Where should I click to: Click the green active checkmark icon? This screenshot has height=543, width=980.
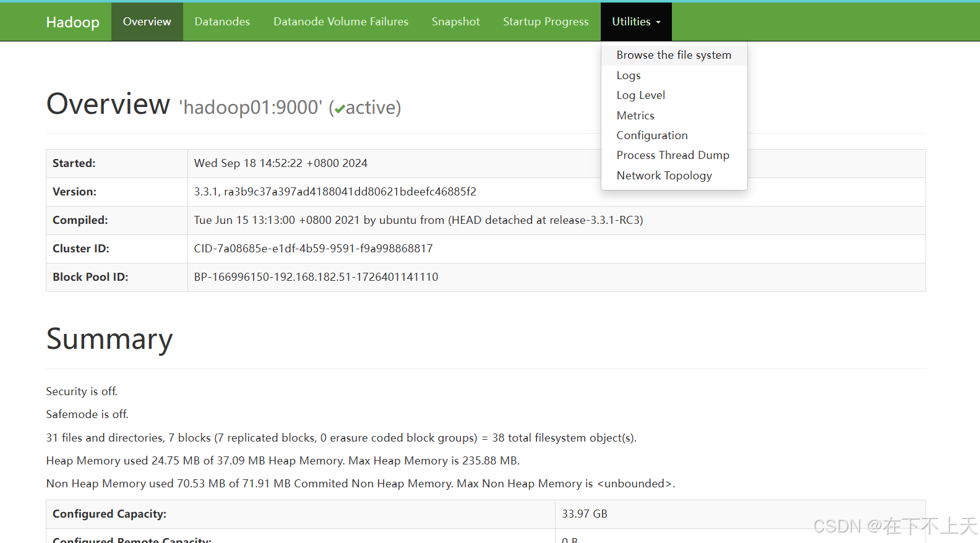[340, 109]
